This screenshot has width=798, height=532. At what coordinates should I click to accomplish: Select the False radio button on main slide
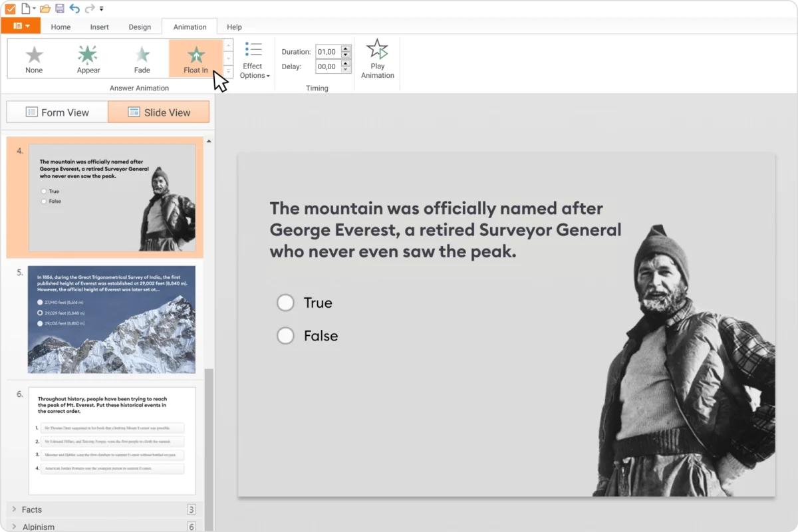pyautogui.click(x=285, y=336)
